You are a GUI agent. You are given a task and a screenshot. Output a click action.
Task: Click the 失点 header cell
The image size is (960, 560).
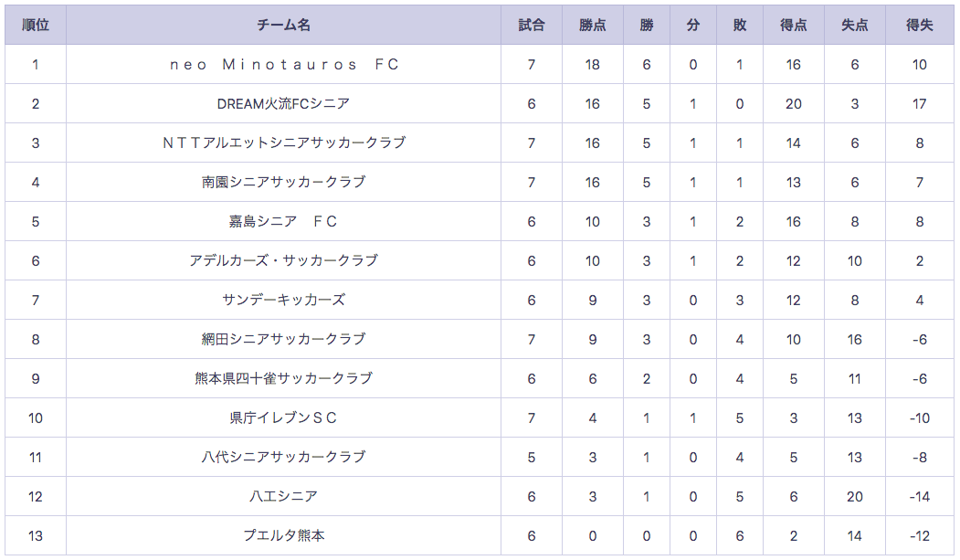pyautogui.click(x=855, y=25)
